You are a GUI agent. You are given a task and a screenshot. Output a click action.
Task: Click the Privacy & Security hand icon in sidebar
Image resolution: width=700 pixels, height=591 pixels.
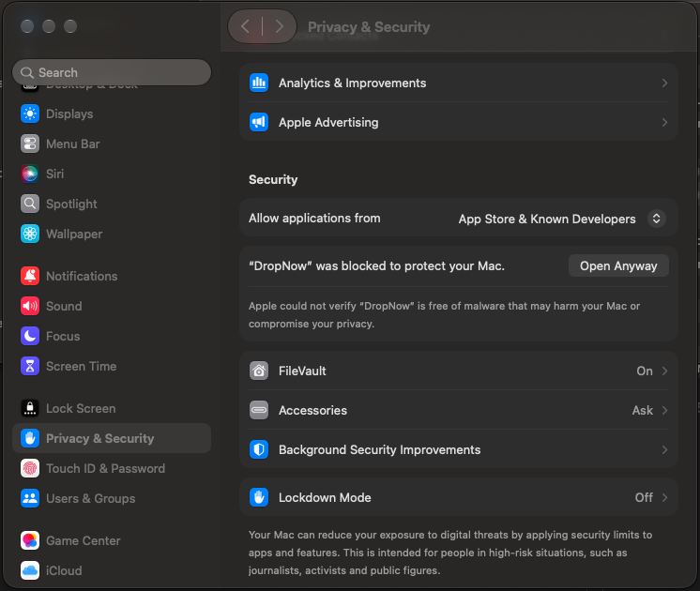tap(30, 438)
